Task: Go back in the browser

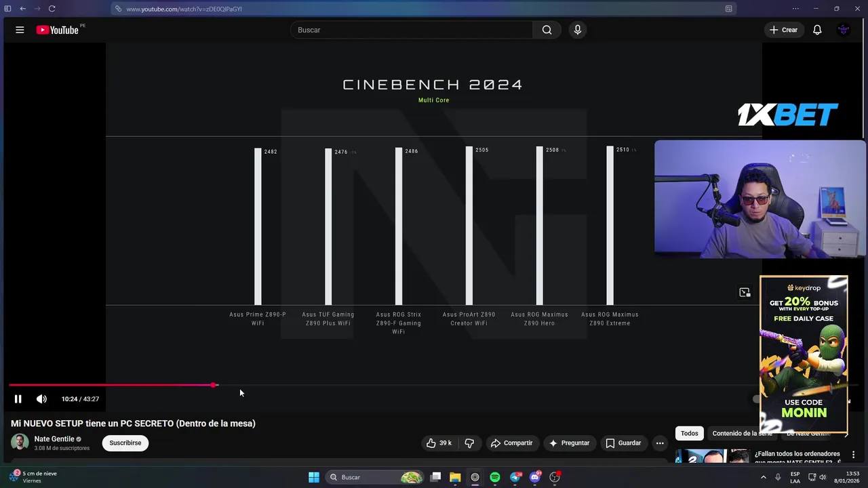Action: click(x=22, y=9)
